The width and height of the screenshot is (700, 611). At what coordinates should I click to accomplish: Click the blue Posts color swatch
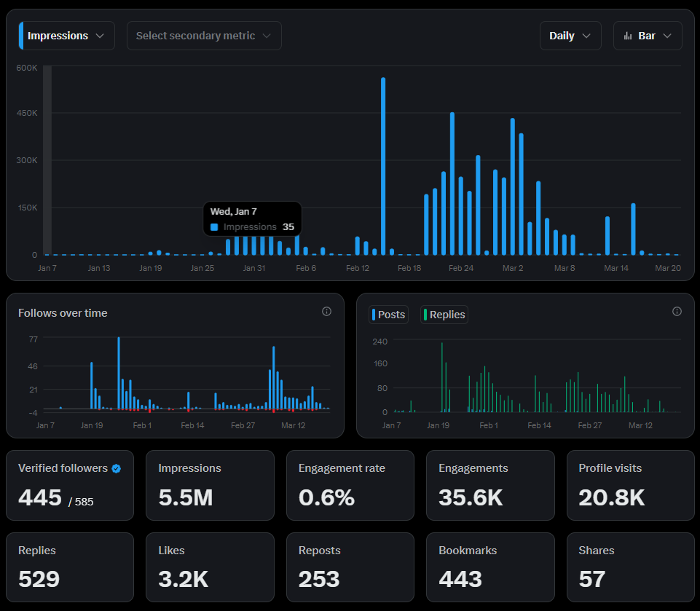click(x=374, y=315)
